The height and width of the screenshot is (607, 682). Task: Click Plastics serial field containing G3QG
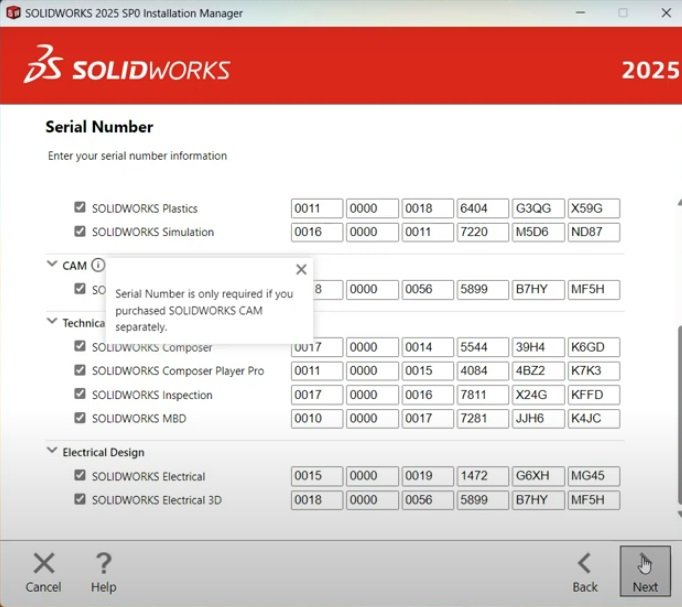tap(538, 209)
